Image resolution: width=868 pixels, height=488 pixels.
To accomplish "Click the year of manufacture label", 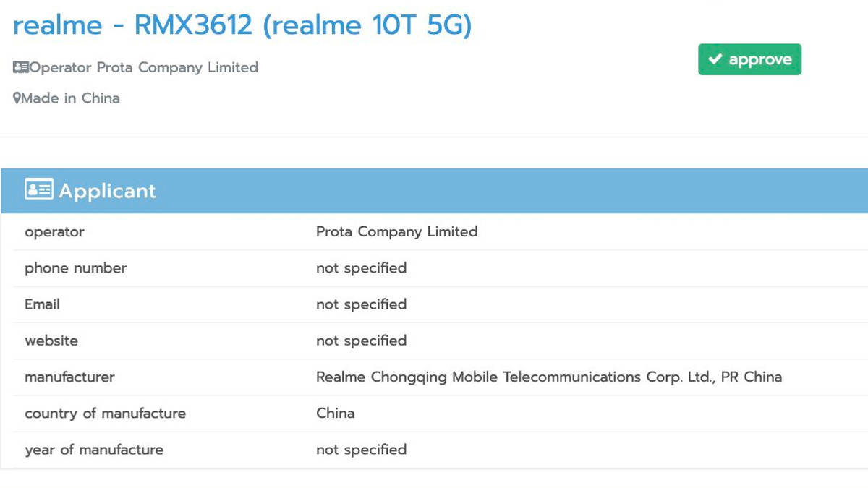I will coord(94,449).
